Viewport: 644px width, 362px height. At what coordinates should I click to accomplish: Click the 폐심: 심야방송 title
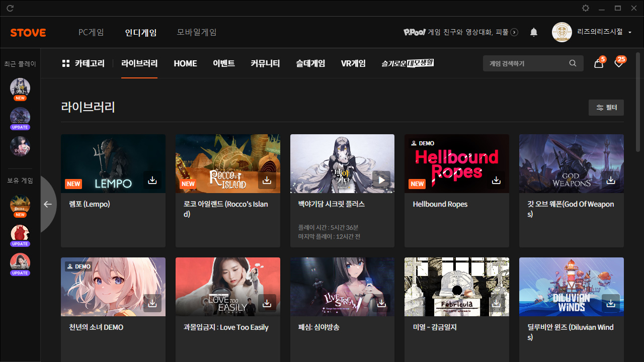(x=319, y=327)
